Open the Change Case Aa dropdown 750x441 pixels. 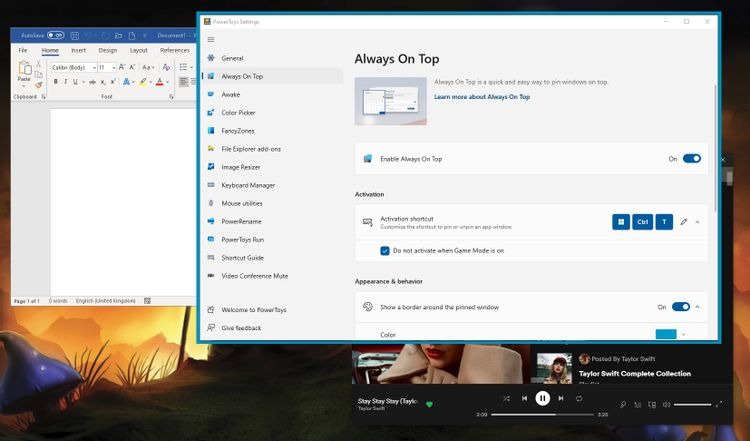148,67
